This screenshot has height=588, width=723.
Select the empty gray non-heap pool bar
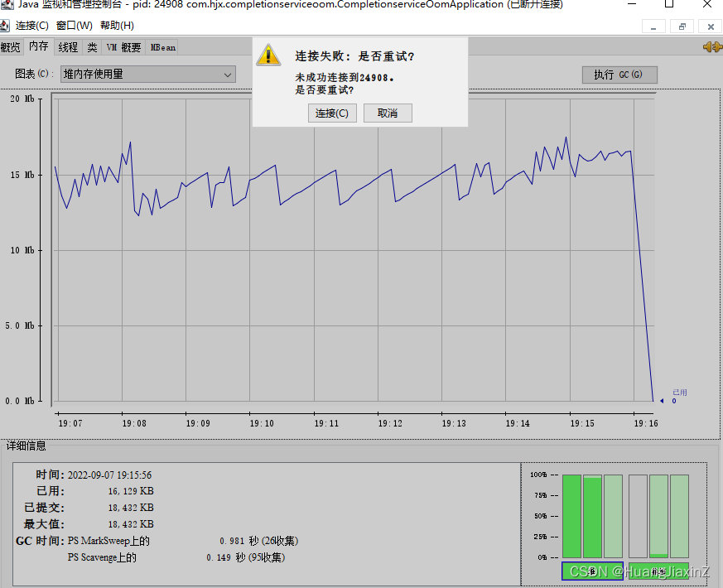639,516
